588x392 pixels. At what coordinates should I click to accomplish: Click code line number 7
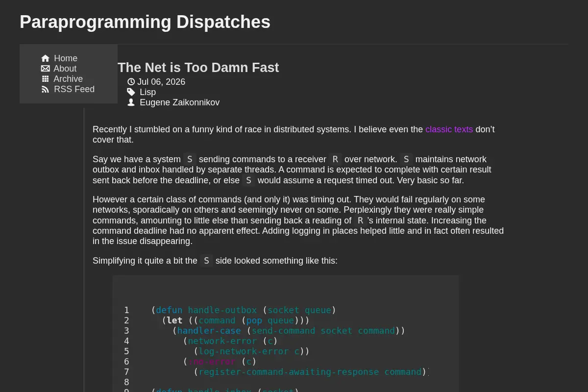point(126,372)
